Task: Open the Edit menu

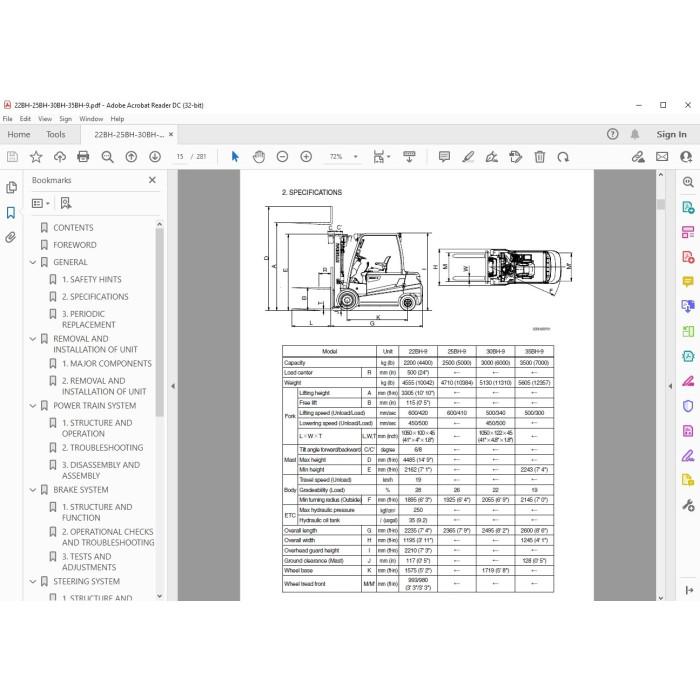Action: (x=25, y=119)
